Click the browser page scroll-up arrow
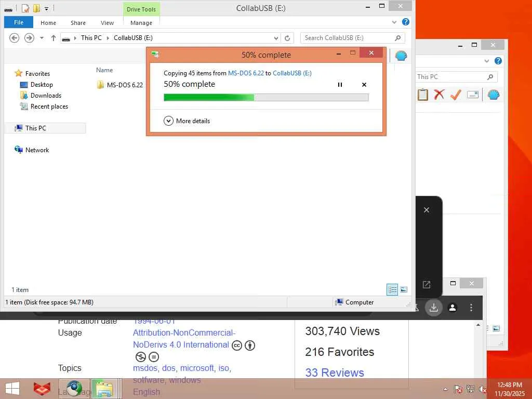532x399 pixels. click(x=478, y=325)
